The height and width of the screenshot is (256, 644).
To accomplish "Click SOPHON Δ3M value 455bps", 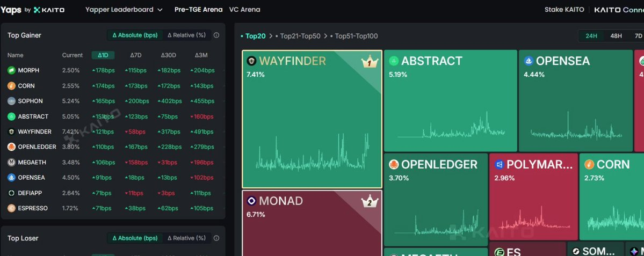I will click(202, 101).
